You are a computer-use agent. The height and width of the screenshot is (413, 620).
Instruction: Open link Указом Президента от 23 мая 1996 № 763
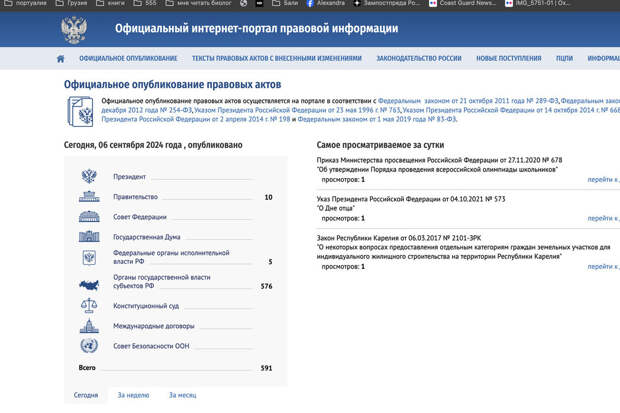(x=297, y=110)
